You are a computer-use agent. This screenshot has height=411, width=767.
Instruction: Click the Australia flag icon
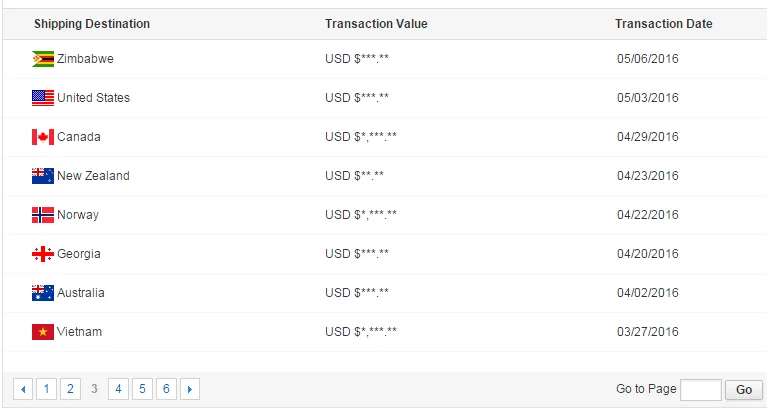(43, 293)
